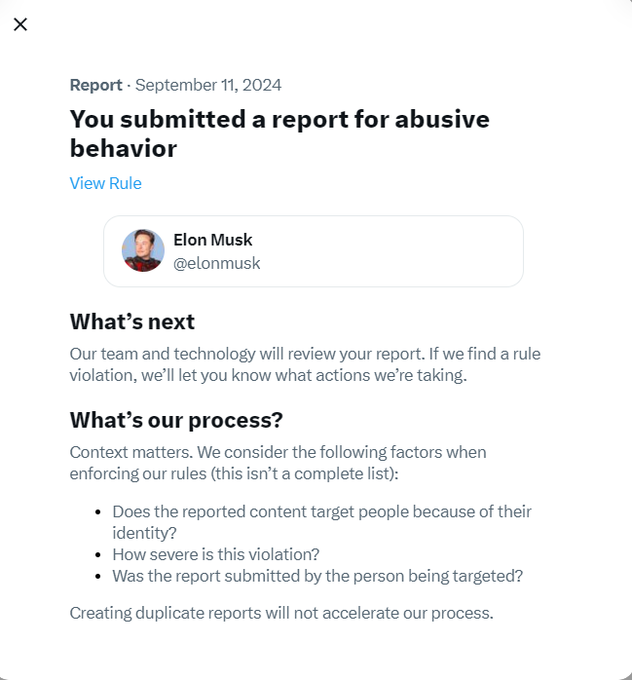The image size is (632, 680).
Task: Open the View Rule link
Action: 105,183
